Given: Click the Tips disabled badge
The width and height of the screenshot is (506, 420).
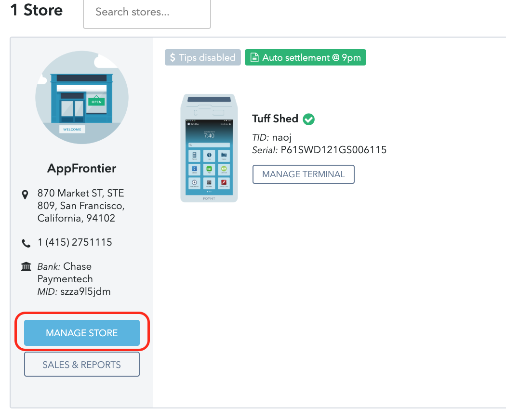Looking at the screenshot, I should click(202, 58).
